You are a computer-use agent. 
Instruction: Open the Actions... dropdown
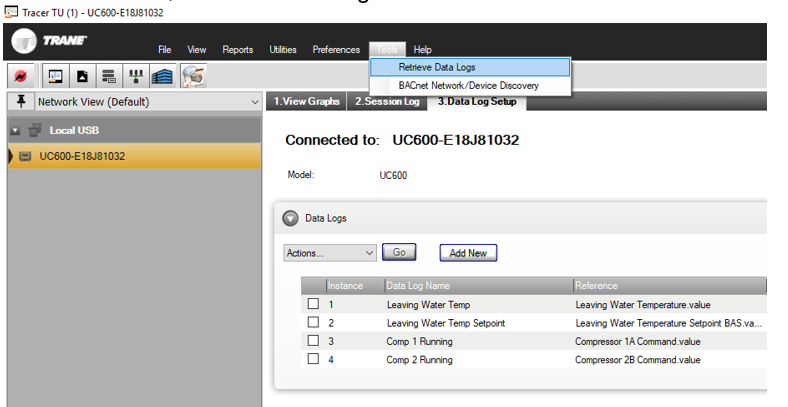[x=330, y=253]
